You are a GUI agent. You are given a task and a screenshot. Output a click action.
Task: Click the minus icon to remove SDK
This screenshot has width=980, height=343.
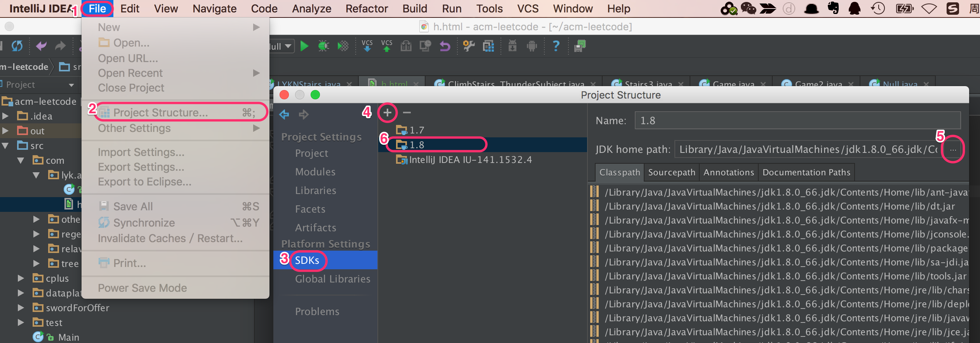click(x=407, y=113)
